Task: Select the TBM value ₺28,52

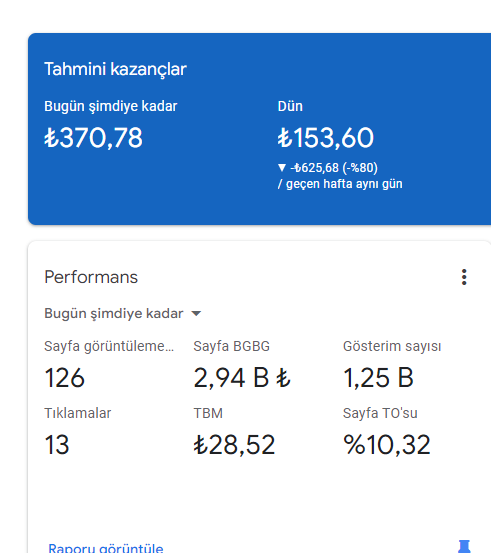Action: click(x=234, y=445)
